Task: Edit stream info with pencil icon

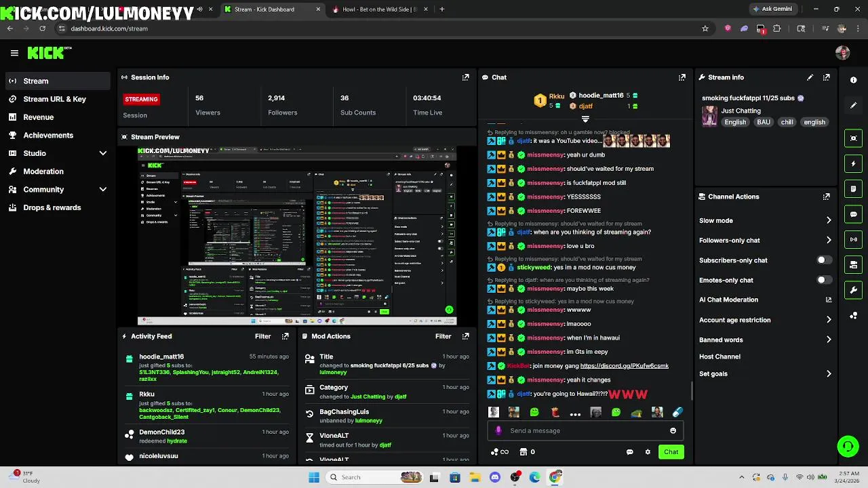Action: tap(810, 77)
